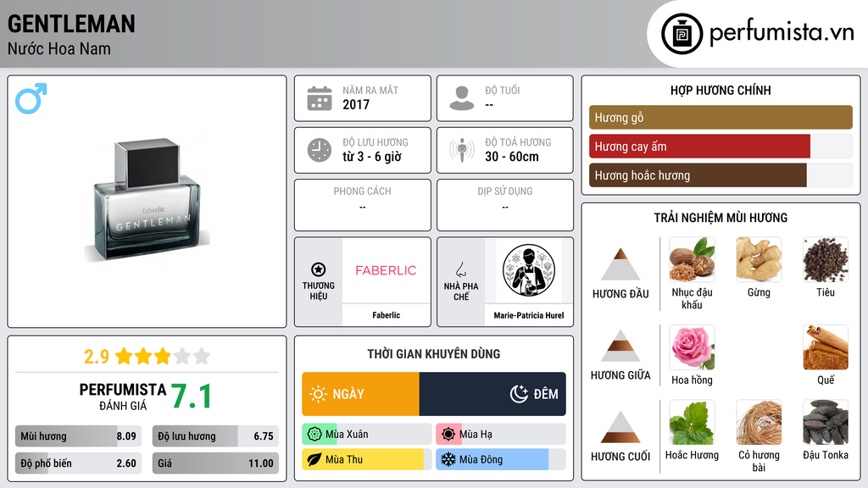Click the person icon beside Độ tuổi
This screenshot has width=868, height=488.
[462, 98]
